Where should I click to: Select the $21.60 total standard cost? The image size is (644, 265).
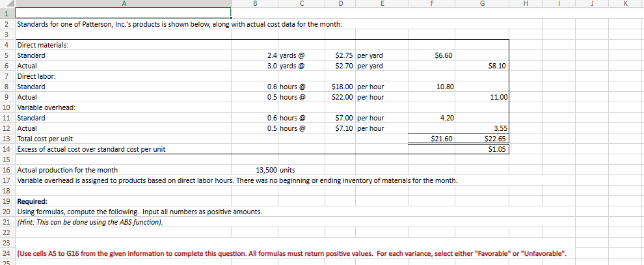432,139
